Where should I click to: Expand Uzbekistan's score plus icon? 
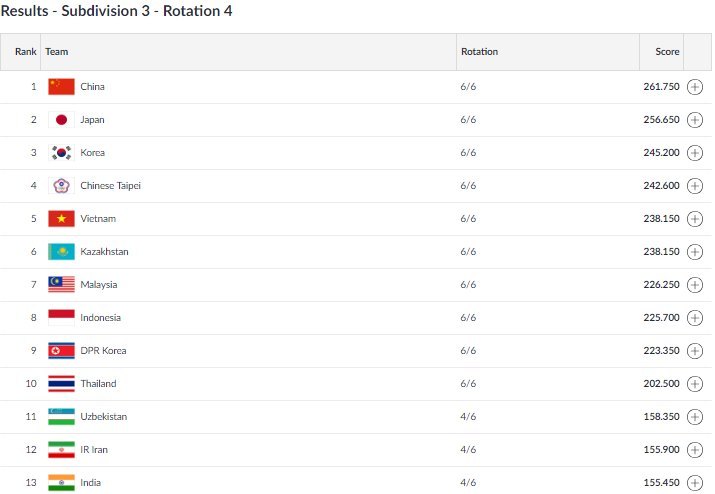[x=696, y=417]
